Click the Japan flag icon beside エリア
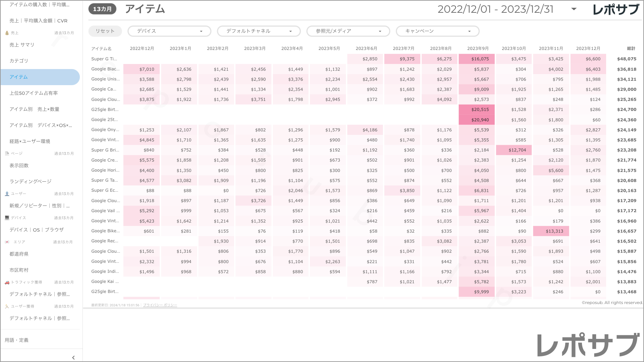The height and width of the screenshot is (362, 644). click(x=7, y=242)
